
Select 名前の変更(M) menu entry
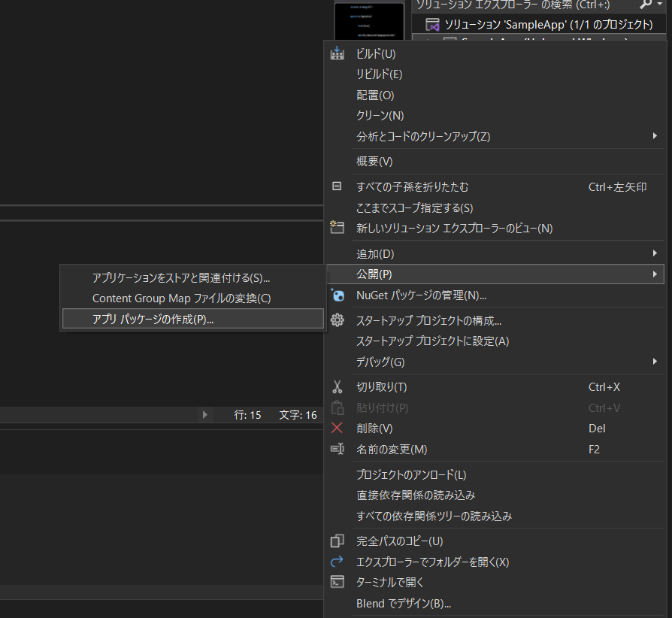495,449
